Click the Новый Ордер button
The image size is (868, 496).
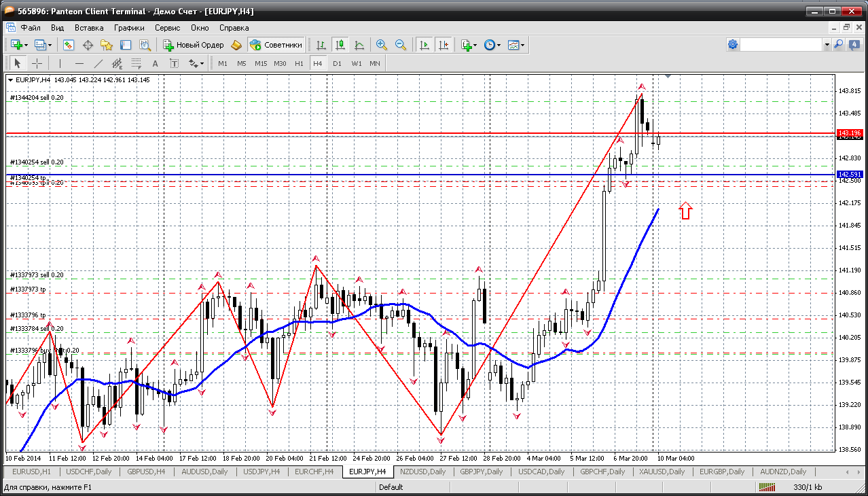(193, 45)
